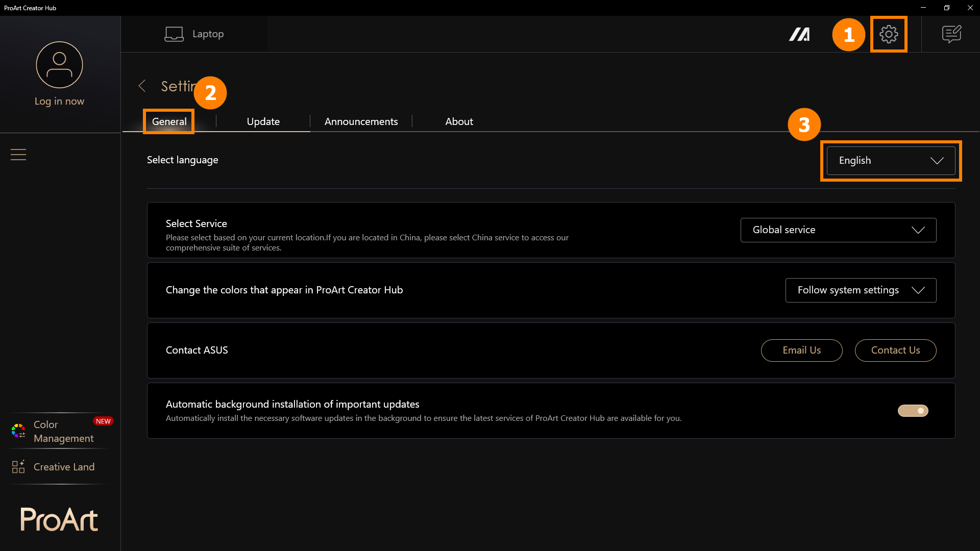Go back with the arrow beside Settings

point(142,86)
